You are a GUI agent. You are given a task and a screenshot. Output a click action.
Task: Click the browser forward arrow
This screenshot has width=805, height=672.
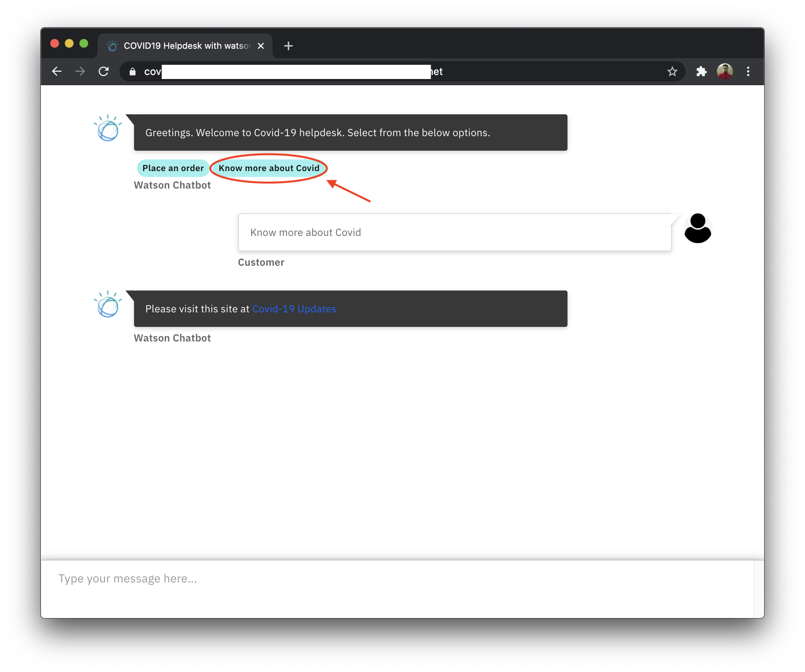[80, 71]
